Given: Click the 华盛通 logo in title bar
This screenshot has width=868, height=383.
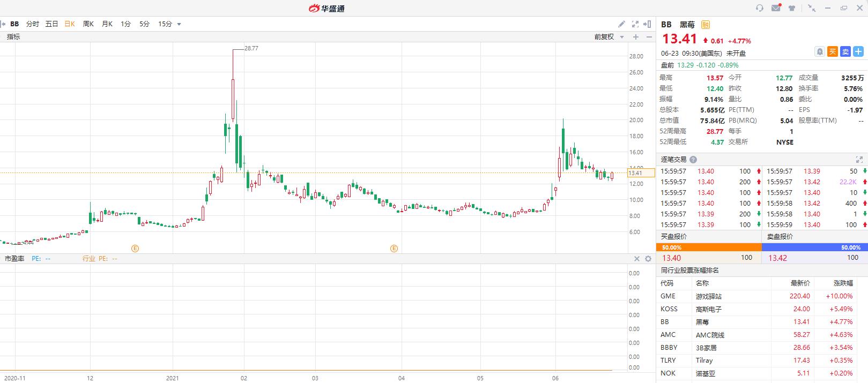Looking at the screenshot, I should coord(327,8).
